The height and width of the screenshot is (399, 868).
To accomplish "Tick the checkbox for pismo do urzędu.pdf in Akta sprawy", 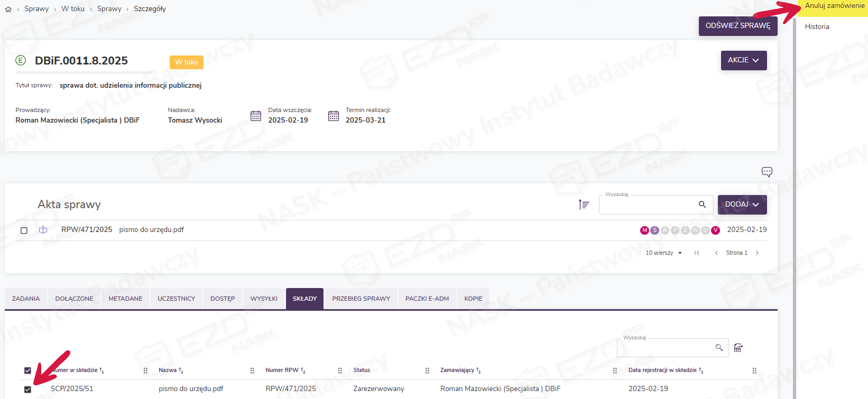I will (x=24, y=230).
